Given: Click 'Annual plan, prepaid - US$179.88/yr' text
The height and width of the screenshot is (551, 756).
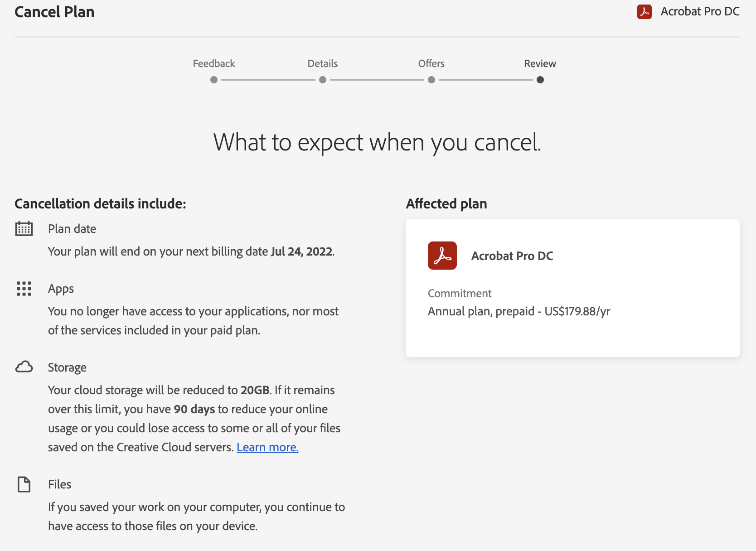Looking at the screenshot, I should coord(519,311).
